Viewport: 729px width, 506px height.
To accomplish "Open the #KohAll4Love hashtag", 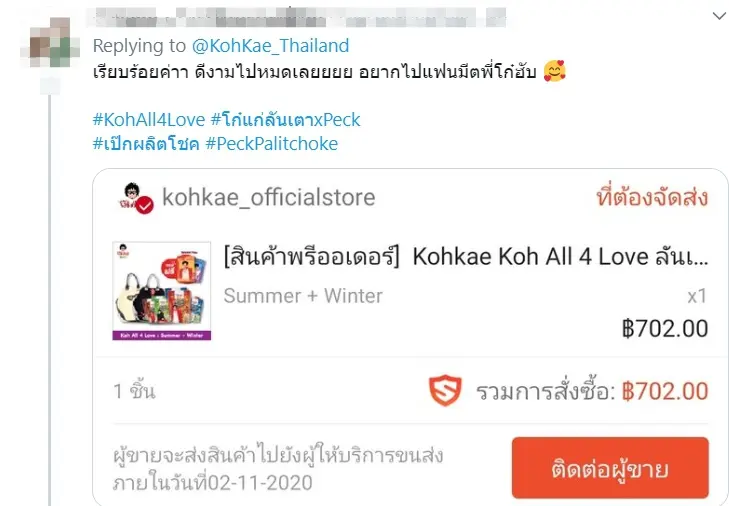I will coord(149,120).
